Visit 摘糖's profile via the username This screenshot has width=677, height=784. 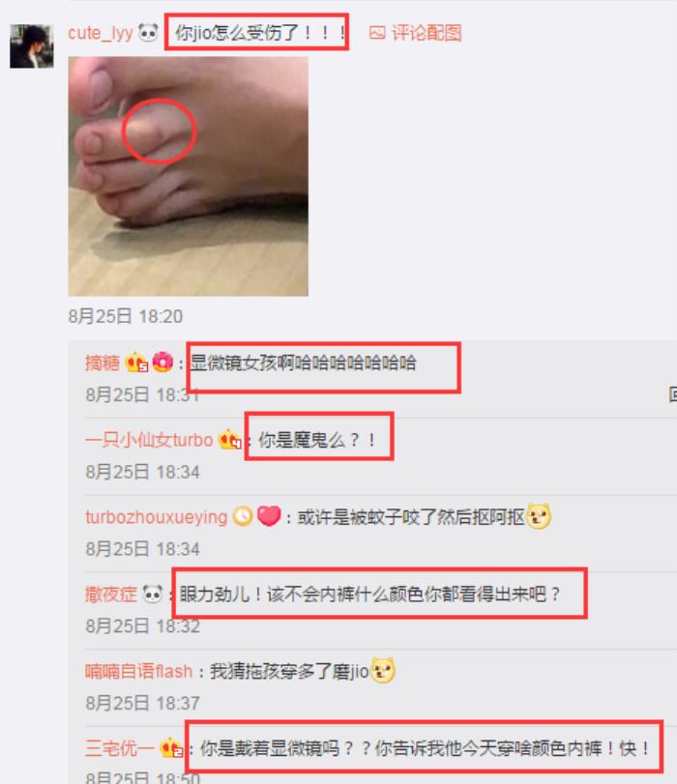tap(103, 363)
